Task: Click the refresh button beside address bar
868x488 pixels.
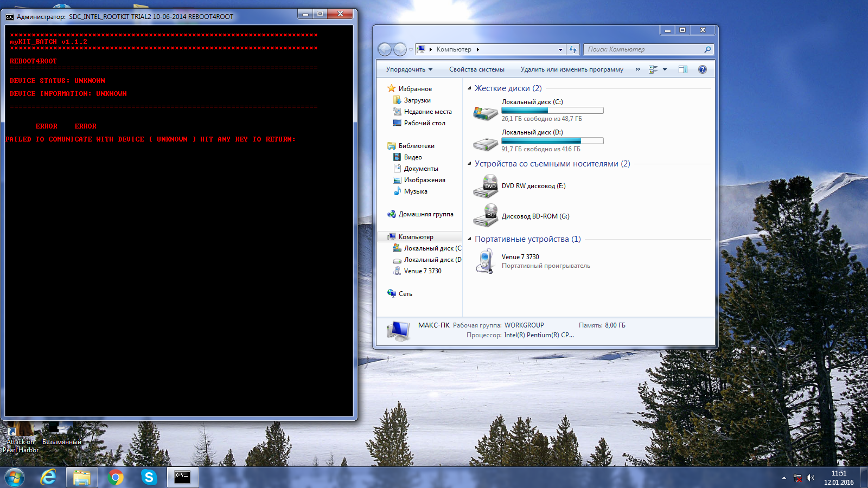Action: point(573,49)
